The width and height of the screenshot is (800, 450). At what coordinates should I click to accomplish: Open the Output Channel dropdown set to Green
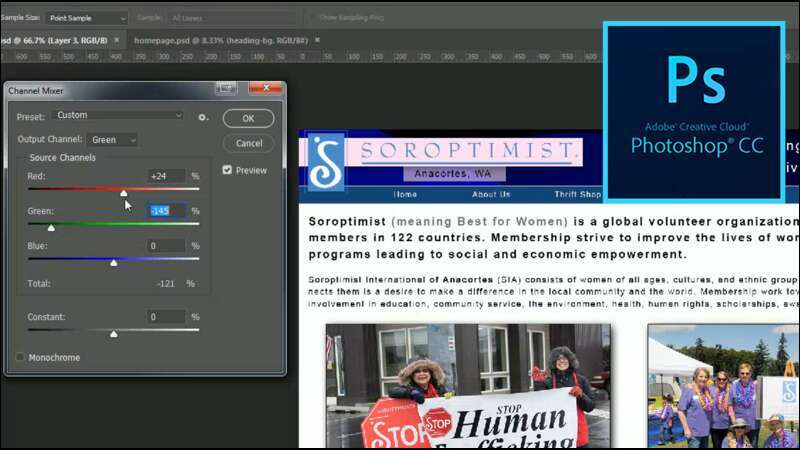tap(112, 140)
